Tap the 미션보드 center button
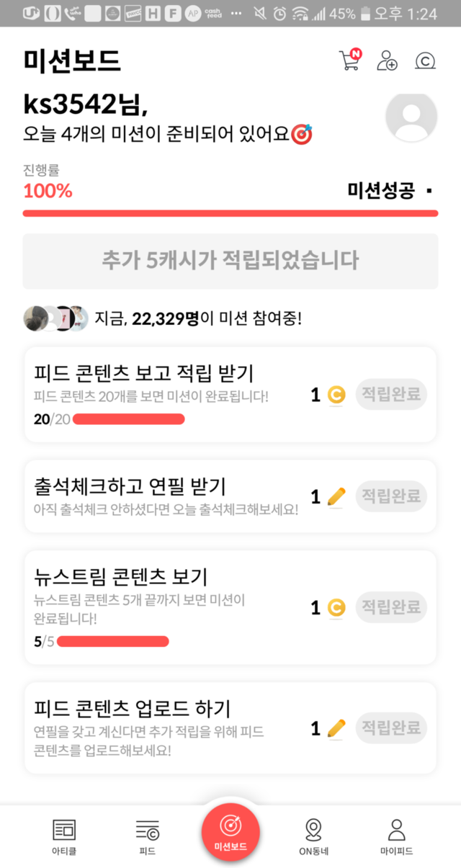Screen dimensions: 461x868 coord(230,833)
